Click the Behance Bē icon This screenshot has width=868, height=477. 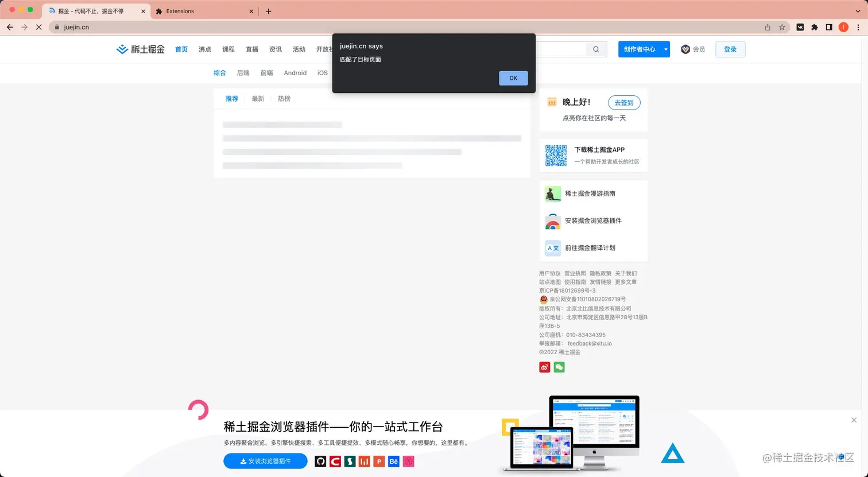click(x=394, y=461)
